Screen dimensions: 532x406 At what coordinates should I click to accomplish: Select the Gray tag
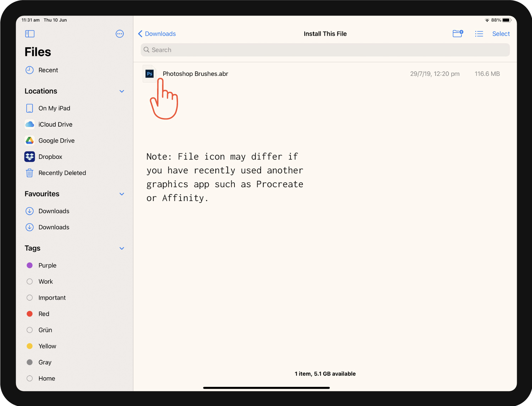(45, 362)
